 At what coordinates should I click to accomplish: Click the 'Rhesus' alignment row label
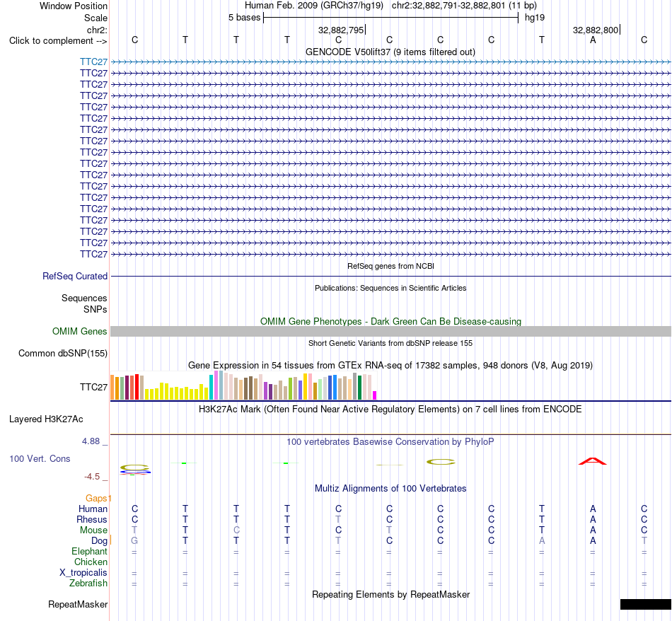pos(92,519)
